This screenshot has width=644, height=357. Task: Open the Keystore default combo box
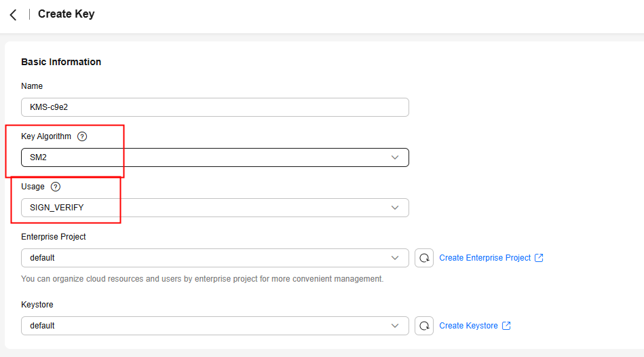[x=215, y=325]
